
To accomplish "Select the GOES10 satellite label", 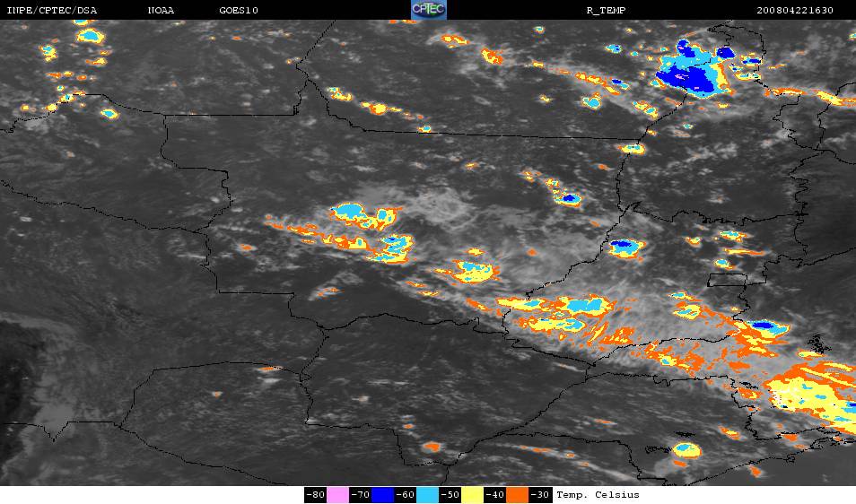I will pos(239,11).
